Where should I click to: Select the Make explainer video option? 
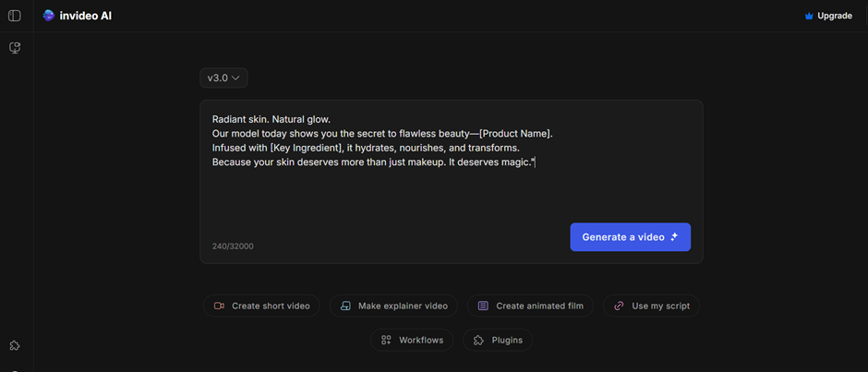(x=393, y=306)
